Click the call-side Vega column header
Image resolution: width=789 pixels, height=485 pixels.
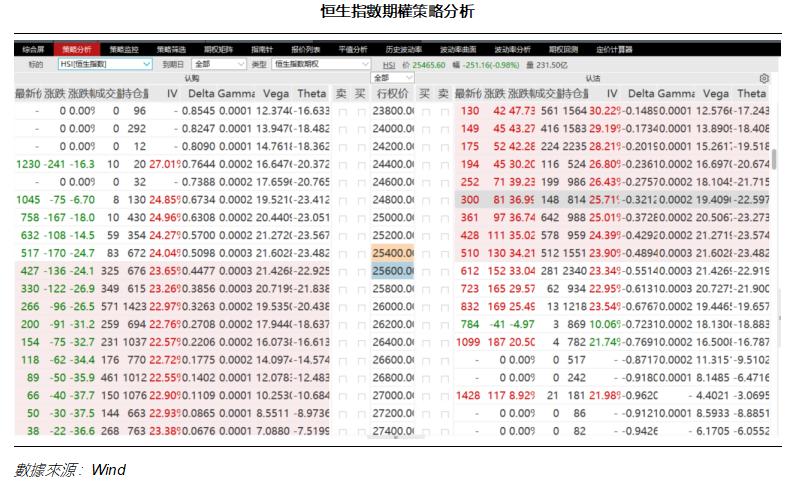tap(272, 93)
